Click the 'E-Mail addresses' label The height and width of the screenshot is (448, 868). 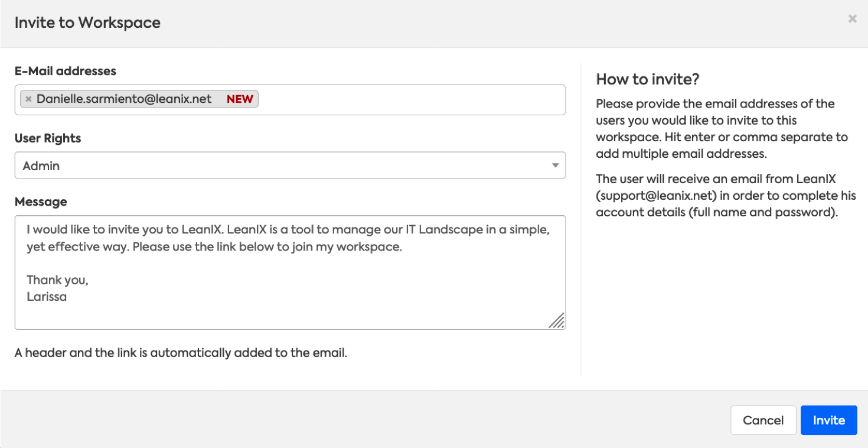click(x=66, y=71)
